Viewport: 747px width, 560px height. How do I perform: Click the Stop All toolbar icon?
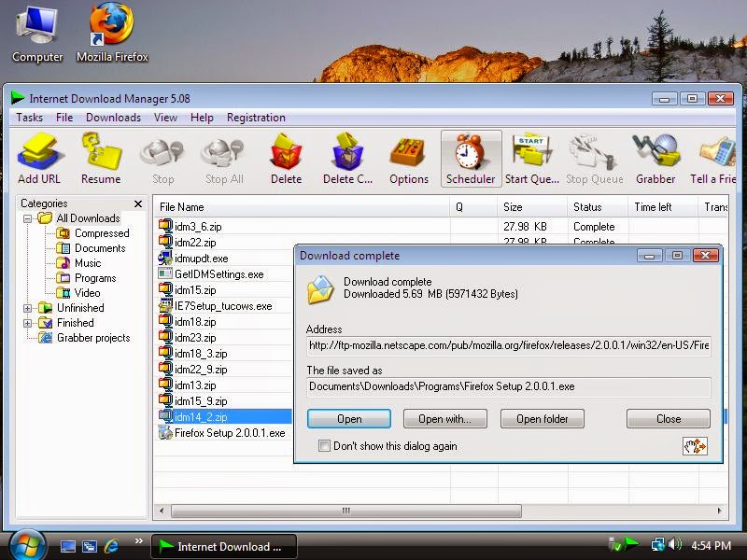[224, 159]
